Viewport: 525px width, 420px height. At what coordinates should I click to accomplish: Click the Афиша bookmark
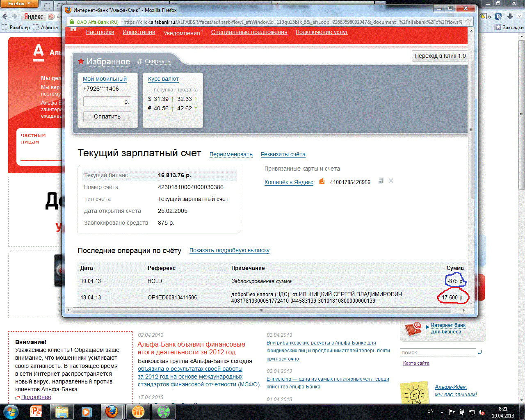[x=46, y=27]
